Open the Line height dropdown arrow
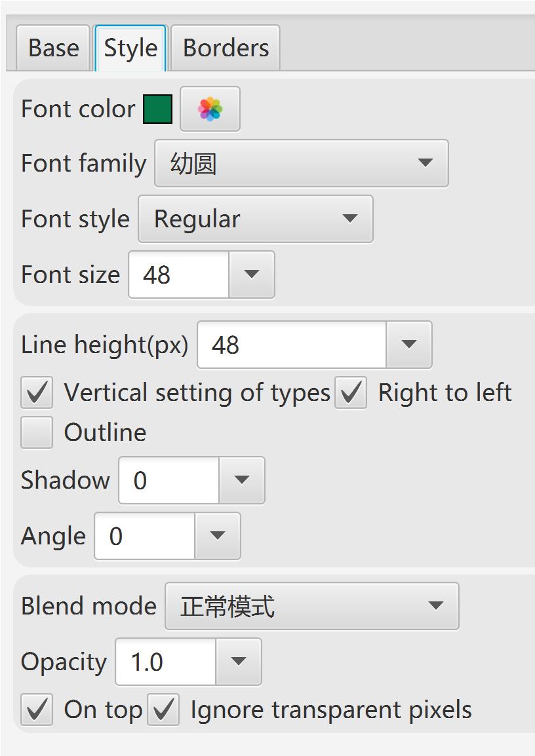535x756 pixels. point(408,345)
